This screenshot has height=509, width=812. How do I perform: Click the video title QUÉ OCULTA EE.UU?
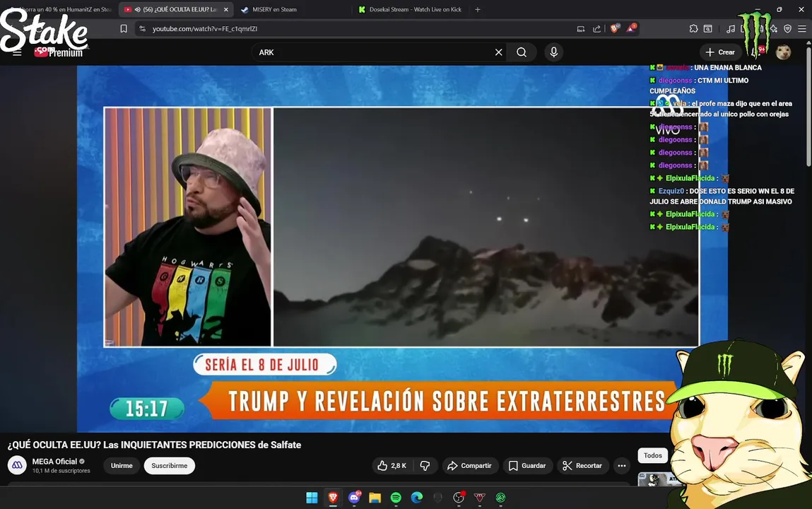coord(154,445)
